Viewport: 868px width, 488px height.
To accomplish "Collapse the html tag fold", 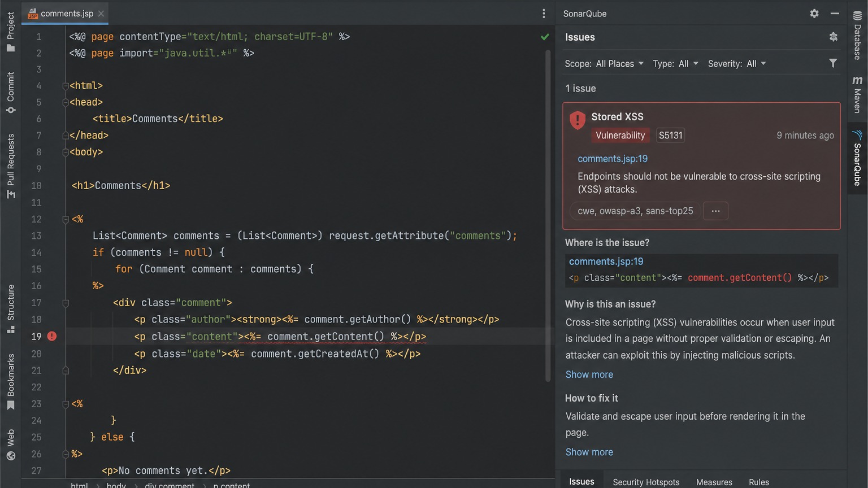I will (x=66, y=86).
